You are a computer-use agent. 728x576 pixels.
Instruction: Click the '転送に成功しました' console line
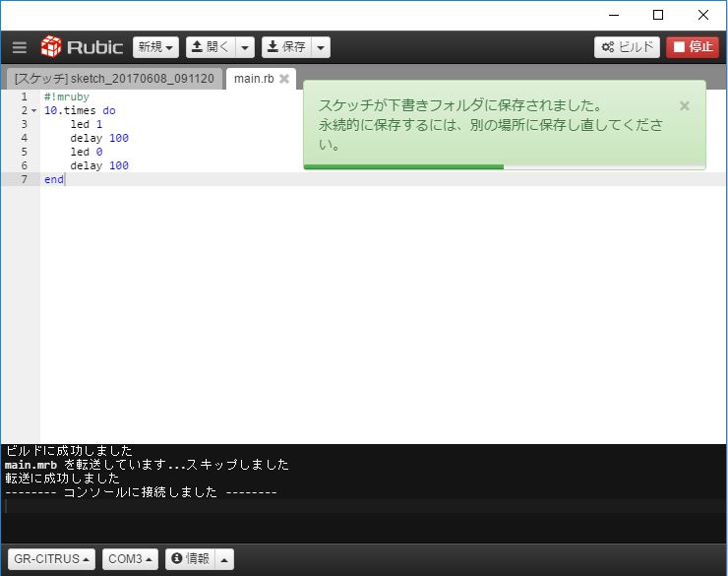[x=63, y=478]
